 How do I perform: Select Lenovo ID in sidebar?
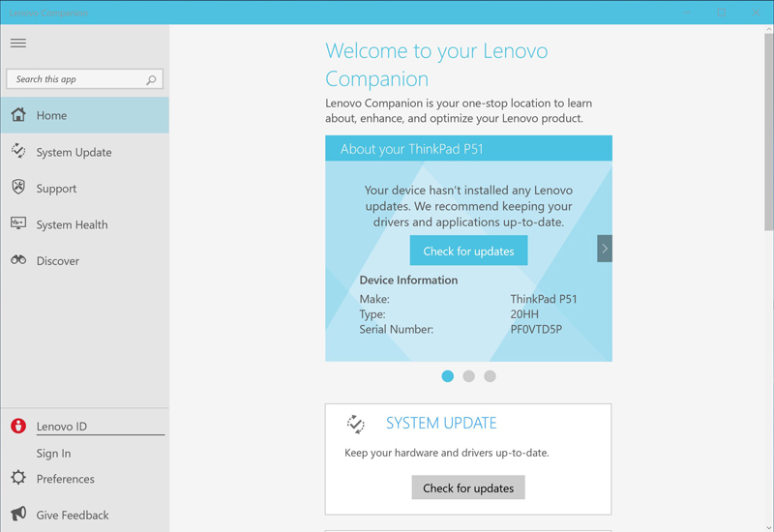coord(62,427)
